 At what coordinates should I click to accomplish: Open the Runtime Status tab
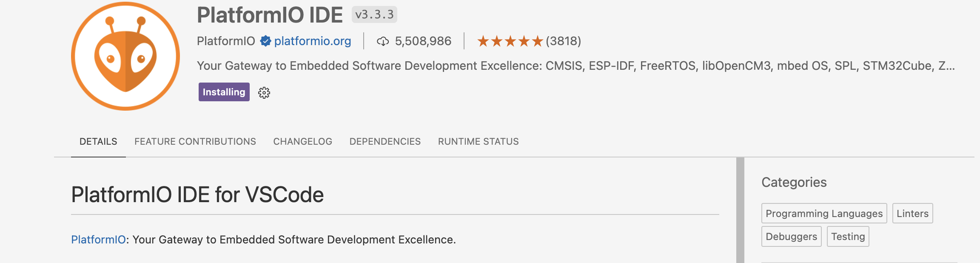(479, 141)
